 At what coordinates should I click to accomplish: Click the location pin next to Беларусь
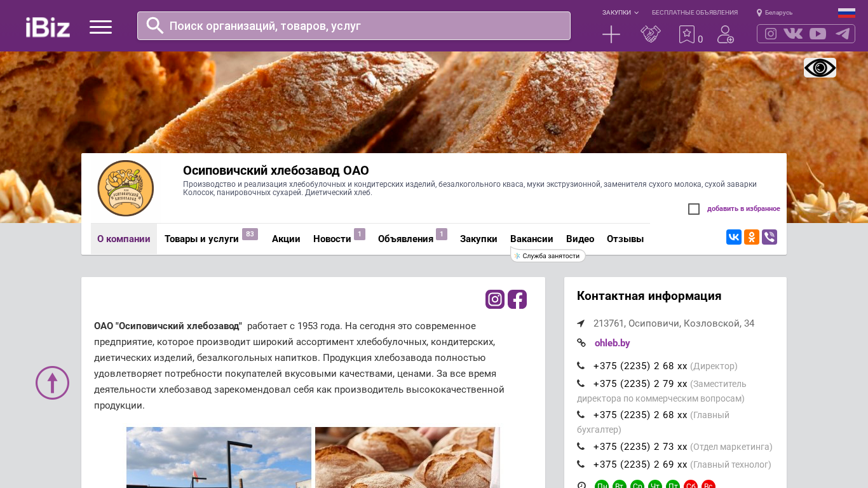[x=759, y=13]
